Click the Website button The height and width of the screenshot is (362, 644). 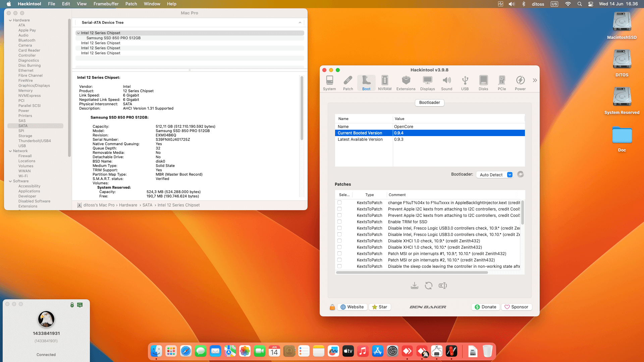tap(352, 307)
